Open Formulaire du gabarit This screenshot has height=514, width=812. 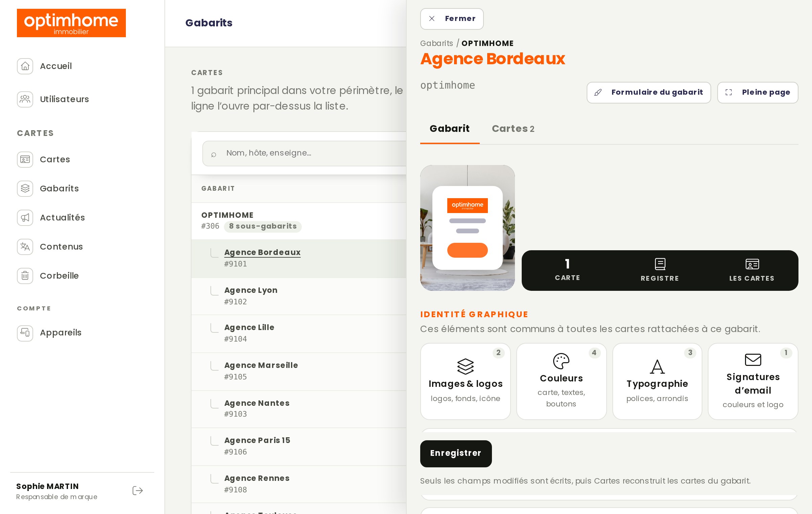click(649, 92)
